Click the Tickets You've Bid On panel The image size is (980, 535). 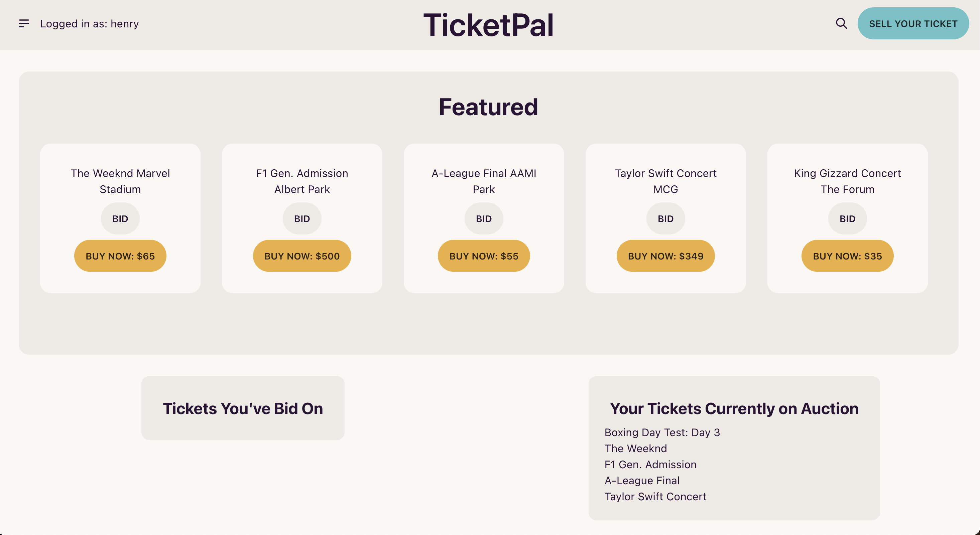[x=243, y=408]
